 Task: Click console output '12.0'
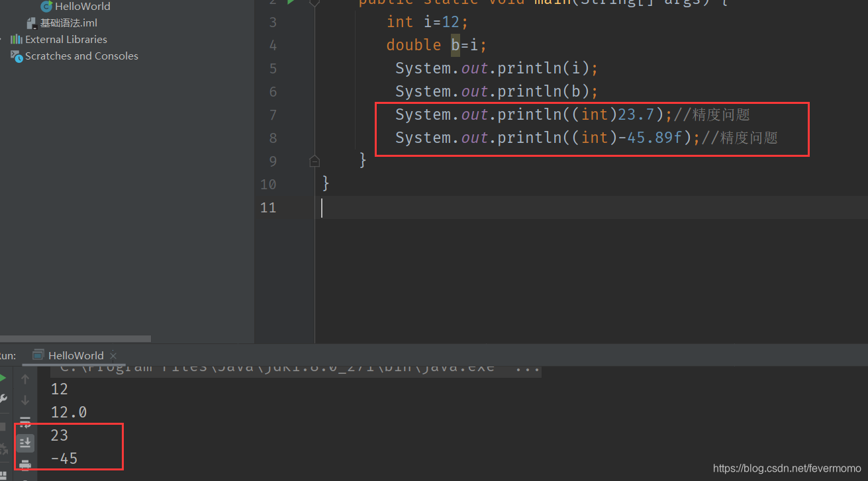pyautogui.click(x=69, y=412)
